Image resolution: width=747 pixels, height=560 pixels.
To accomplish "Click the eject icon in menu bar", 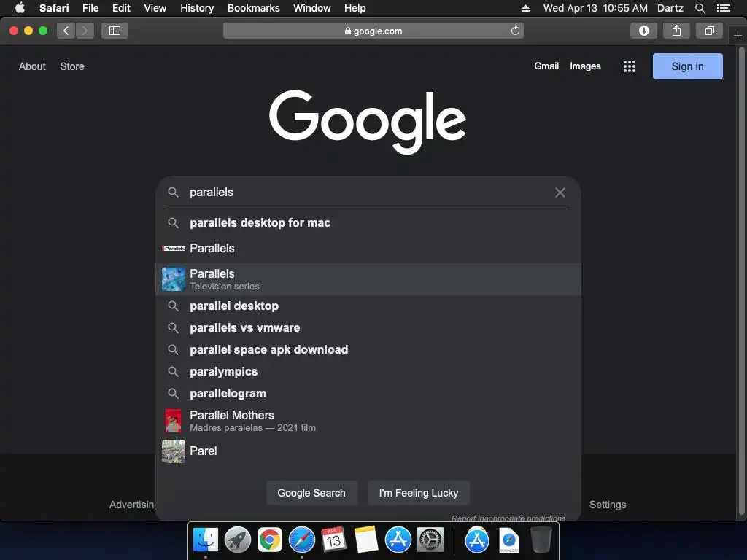I will coord(525,8).
